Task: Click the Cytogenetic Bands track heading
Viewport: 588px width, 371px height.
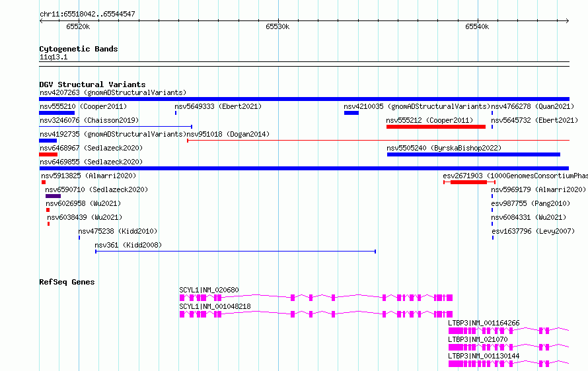Action: tap(79, 49)
